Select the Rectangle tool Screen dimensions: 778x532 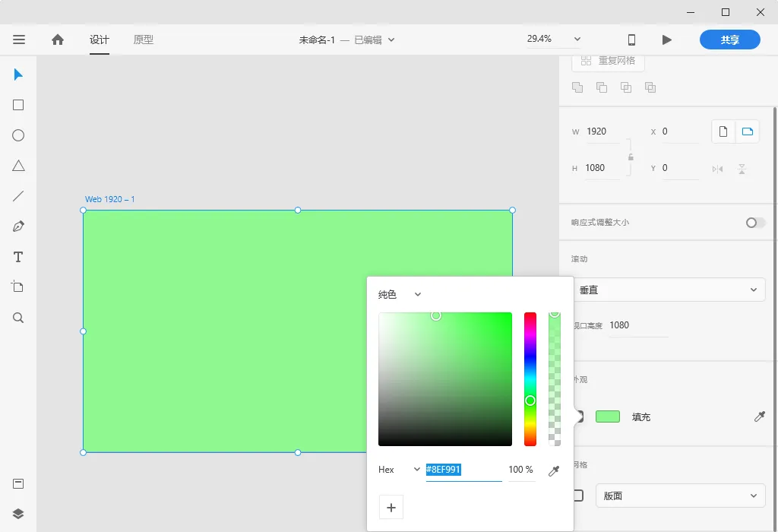18,105
